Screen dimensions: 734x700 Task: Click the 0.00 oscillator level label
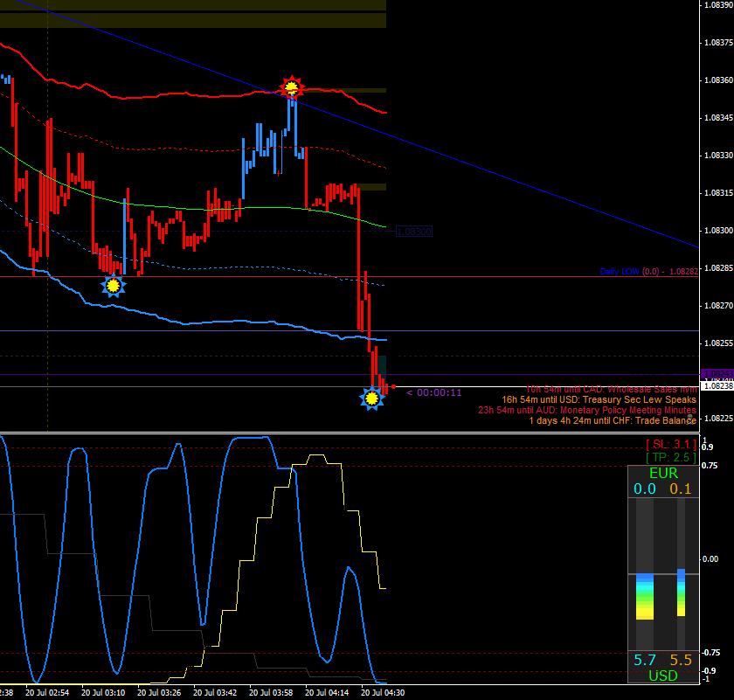(710, 559)
